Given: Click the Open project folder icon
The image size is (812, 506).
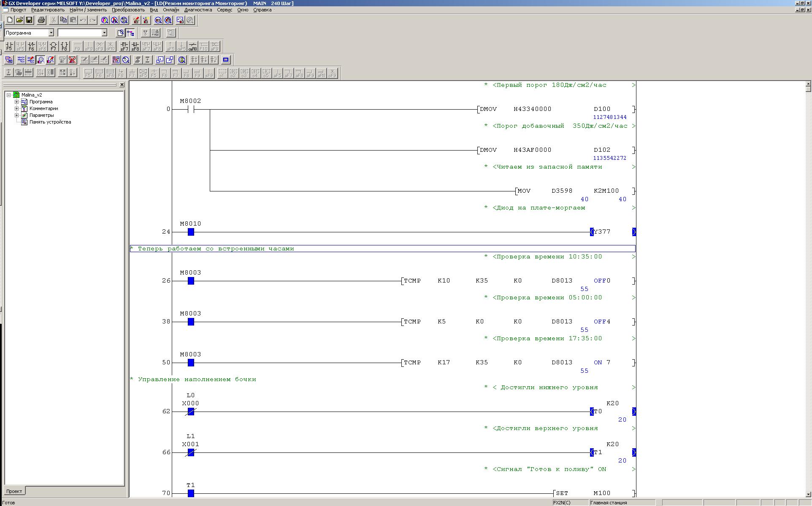Looking at the screenshot, I should 19,20.
